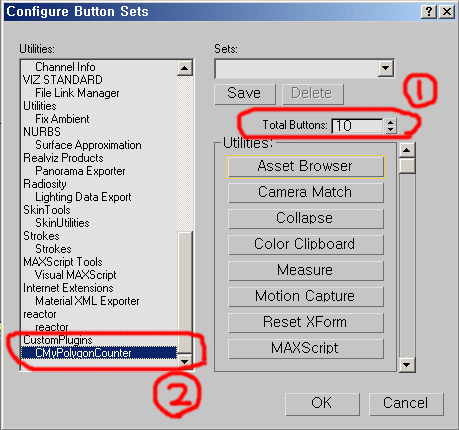Screen dimensions: 459x430
Task: Click the help question mark icon
Action: (x=429, y=12)
